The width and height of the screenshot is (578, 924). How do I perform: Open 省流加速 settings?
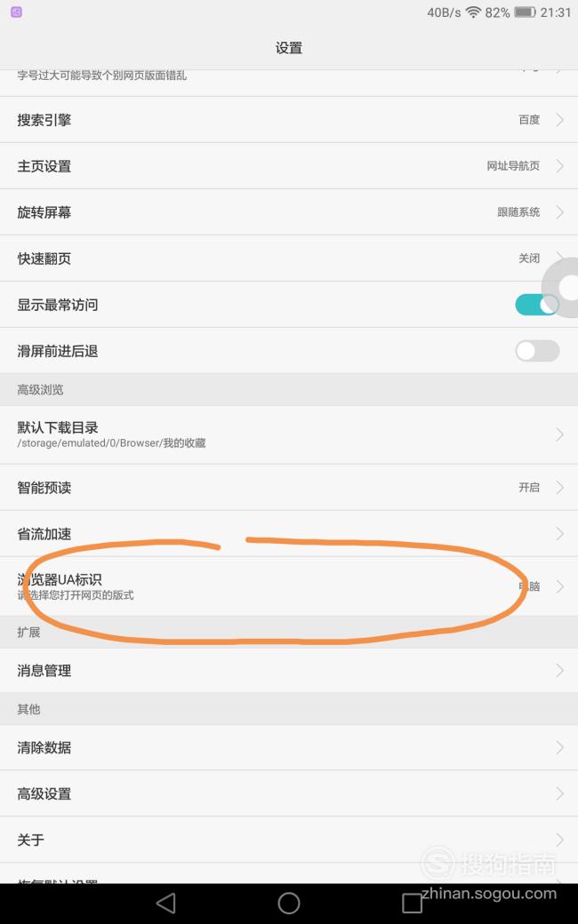[x=289, y=534]
